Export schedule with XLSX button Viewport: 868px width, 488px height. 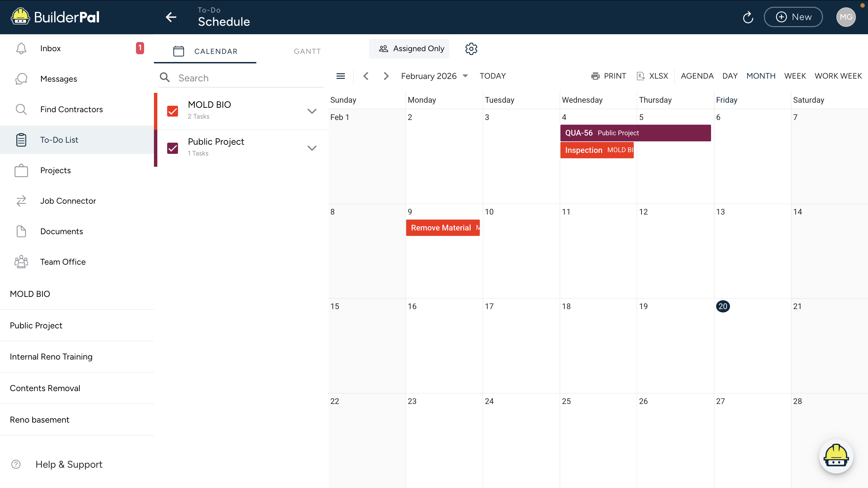click(652, 76)
